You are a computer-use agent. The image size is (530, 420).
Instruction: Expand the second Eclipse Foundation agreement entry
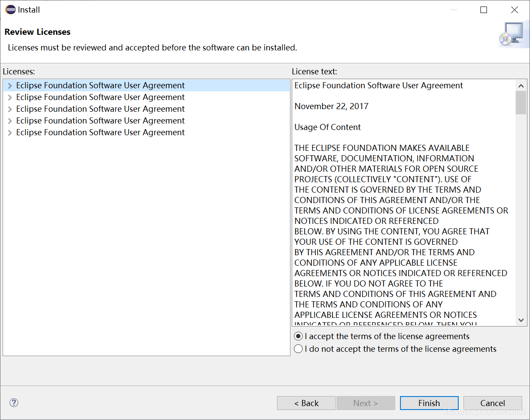tap(10, 97)
